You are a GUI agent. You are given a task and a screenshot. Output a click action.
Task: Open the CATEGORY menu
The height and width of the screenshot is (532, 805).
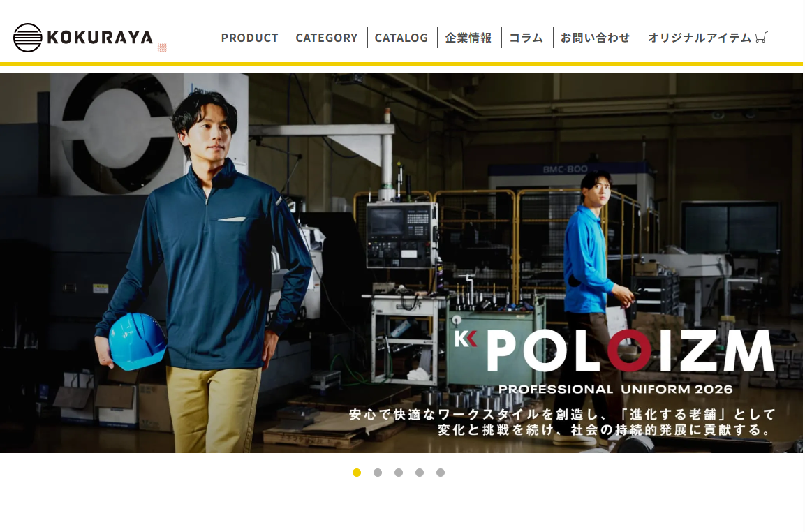pos(327,38)
